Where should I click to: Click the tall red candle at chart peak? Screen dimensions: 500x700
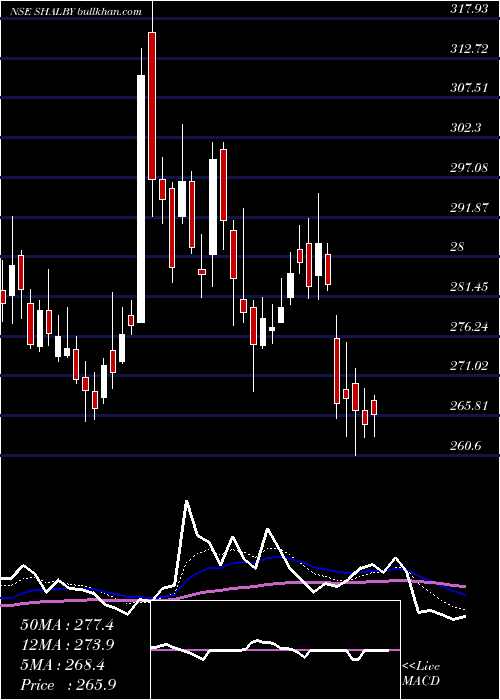[152, 106]
